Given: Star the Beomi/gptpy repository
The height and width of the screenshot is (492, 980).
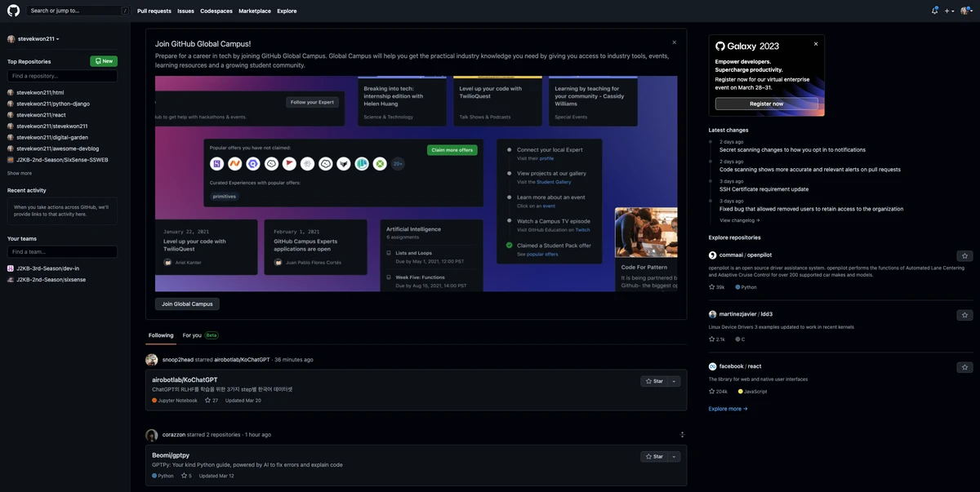Looking at the screenshot, I should click(654, 457).
